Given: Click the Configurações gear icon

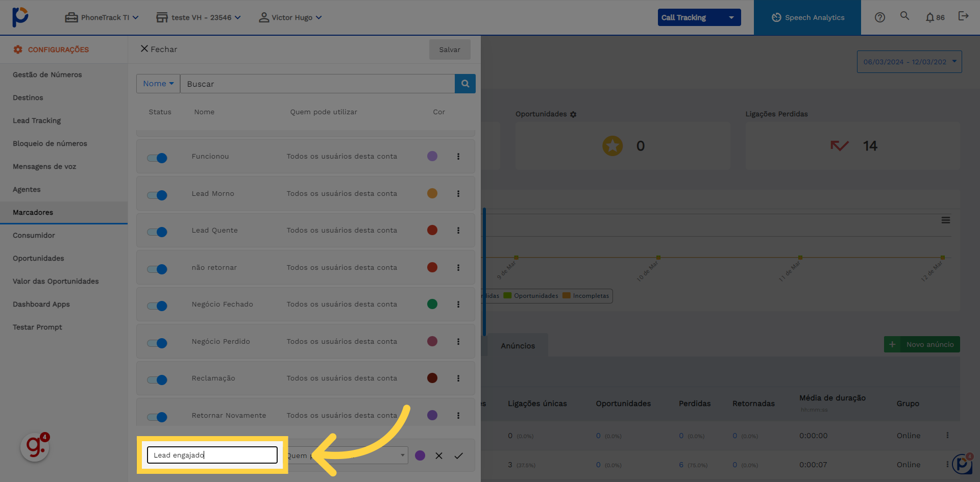Looking at the screenshot, I should (18, 49).
